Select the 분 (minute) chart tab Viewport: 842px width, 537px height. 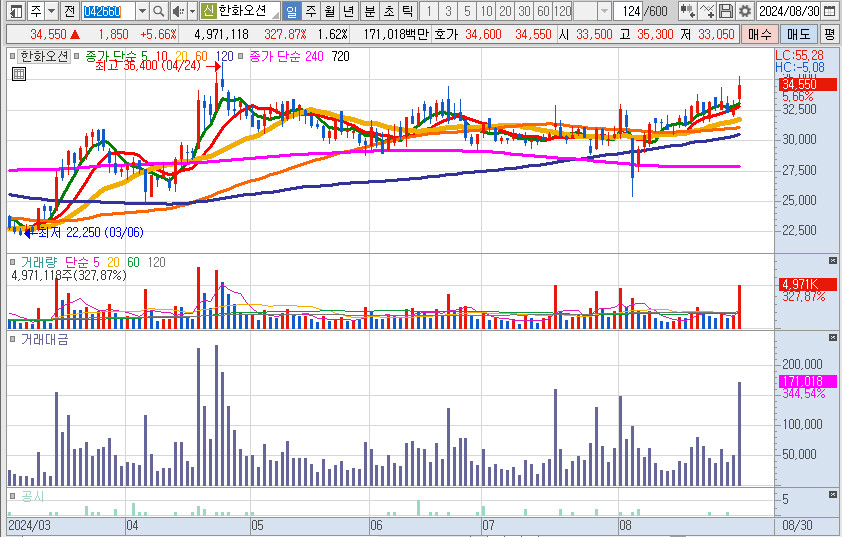coord(369,11)
